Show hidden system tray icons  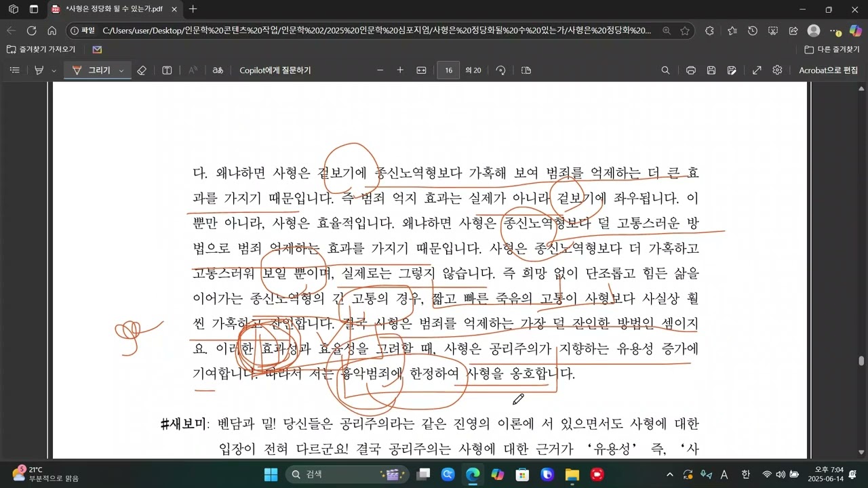click(x=670, y=474)
